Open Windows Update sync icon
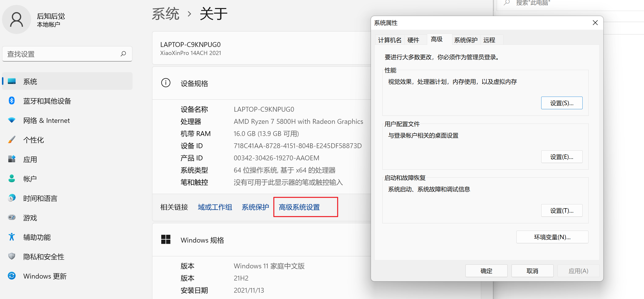The width and height of the screenshot is (644, 299). coord(11,276)
